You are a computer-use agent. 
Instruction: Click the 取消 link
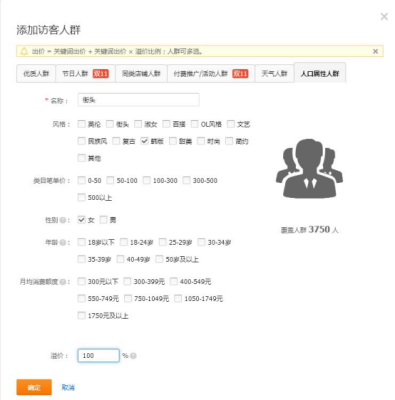click(x=68, y=387)
